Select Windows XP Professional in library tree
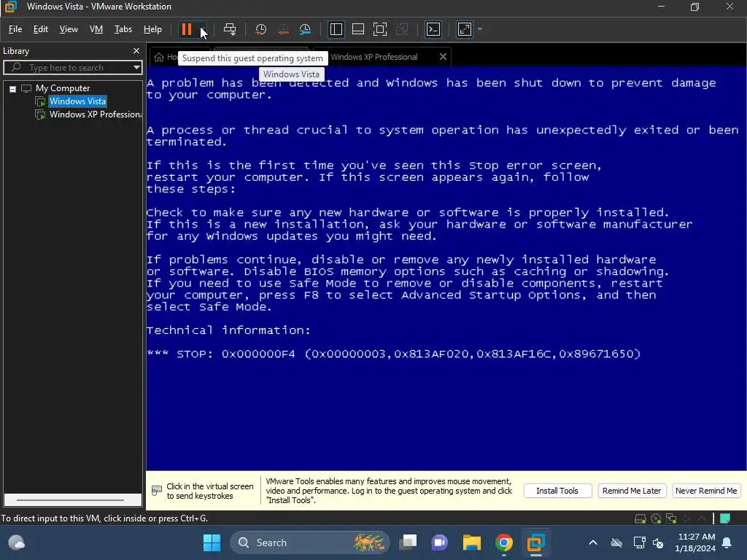This screenshot has height=560, width=747. click(96, 114)
